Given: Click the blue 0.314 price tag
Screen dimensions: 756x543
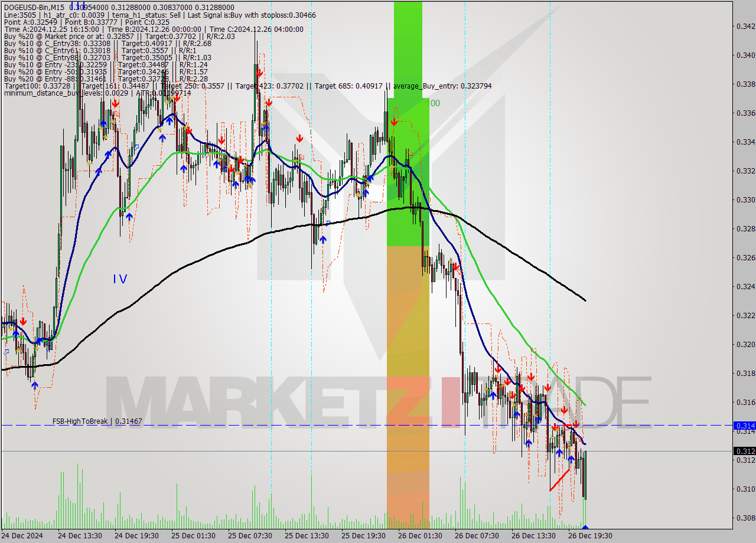Looking at the screenshot, I should 744,425.
